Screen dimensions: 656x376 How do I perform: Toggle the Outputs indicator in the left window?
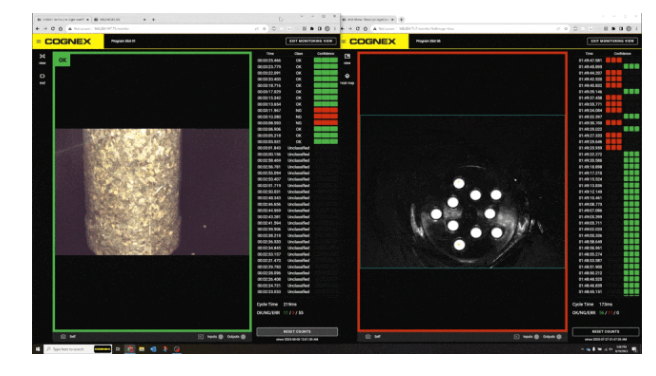(x=243, y=336)
